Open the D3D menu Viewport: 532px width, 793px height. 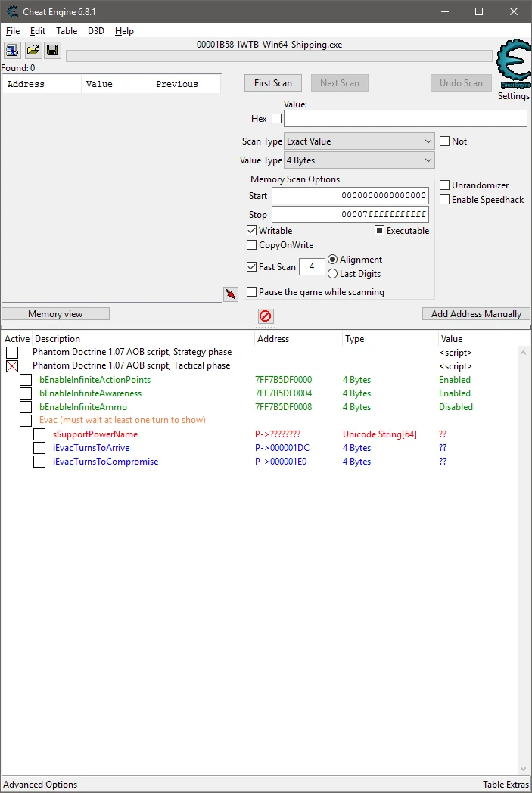click(x=95, y=31)
